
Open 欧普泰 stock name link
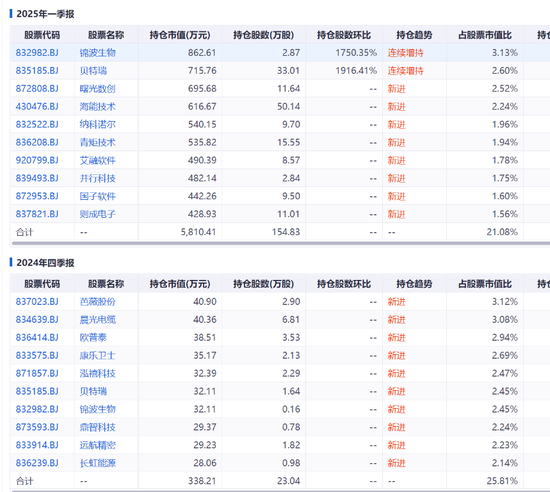coord(93,337)
